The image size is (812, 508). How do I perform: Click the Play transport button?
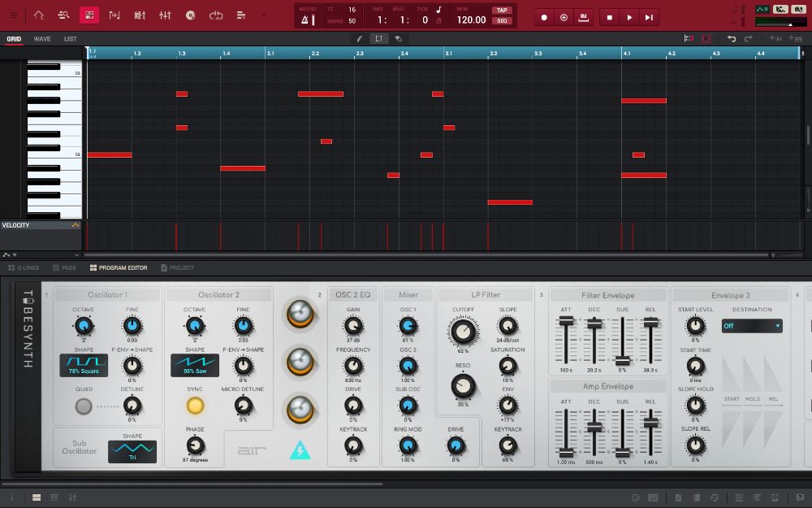629,16
